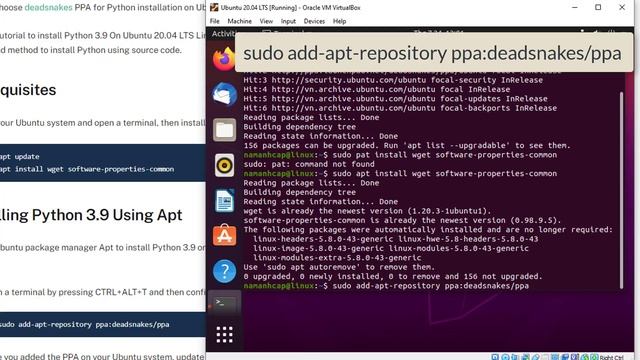The image size is (640, 360).
Task: Click the terminal prompt line with add-apt-repository command
Action: pos(386,286)
